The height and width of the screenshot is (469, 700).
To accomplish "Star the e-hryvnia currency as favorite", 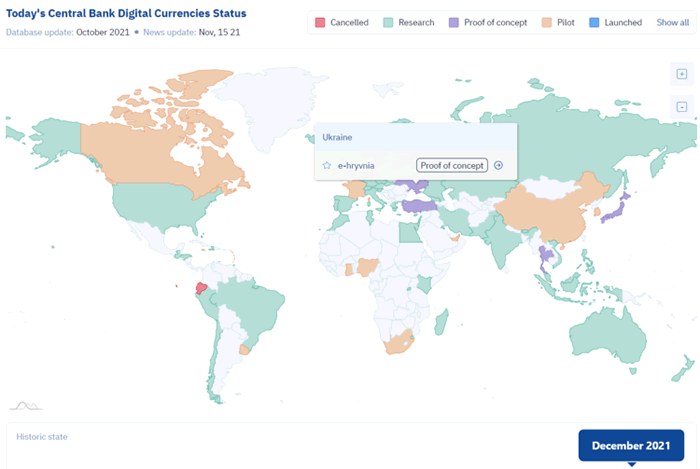I will (x=327, y=166).
